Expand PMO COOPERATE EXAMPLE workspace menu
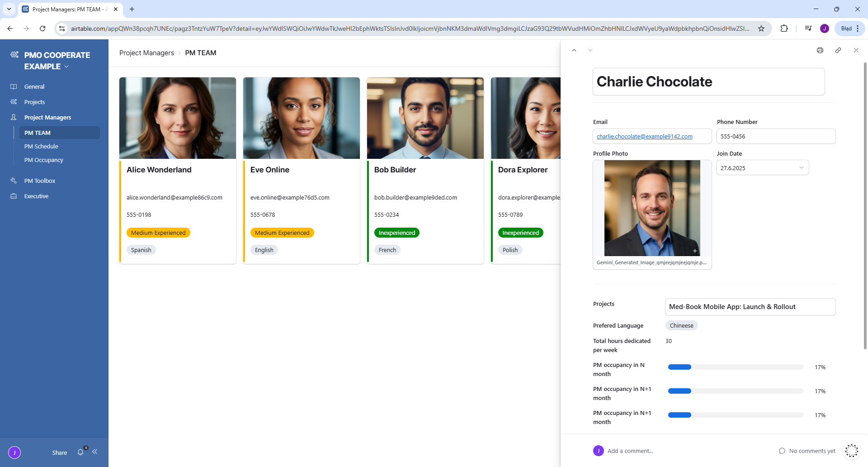The width and height of the screenshot is (868, 467). point(66,67)
